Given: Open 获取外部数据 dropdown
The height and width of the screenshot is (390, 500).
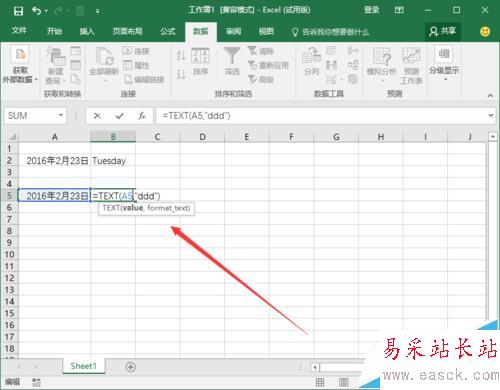Looking at the screenshot, I should (x=20, y=65).
